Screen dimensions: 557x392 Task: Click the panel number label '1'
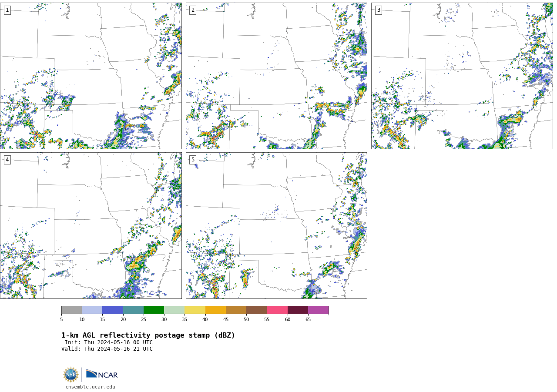[7, 10]
